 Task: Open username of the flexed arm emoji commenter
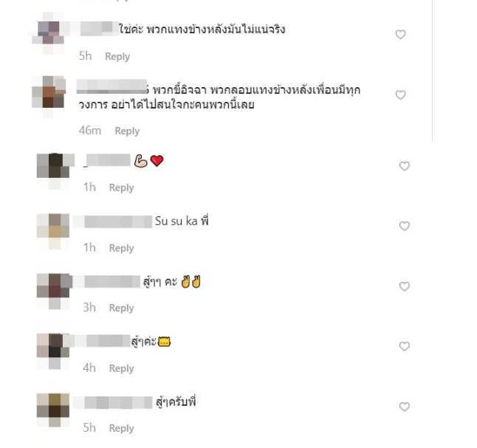click(107, 160)
